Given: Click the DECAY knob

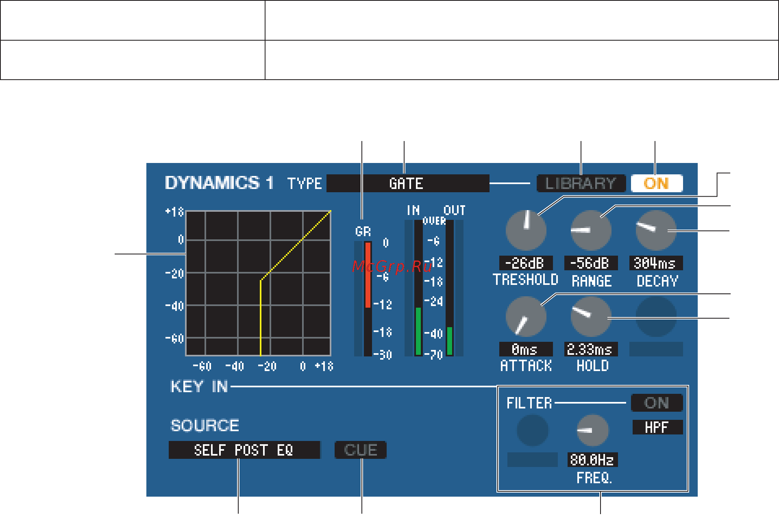Looking at the screenshot, I should pyautogui.click(x=656, y=230).
